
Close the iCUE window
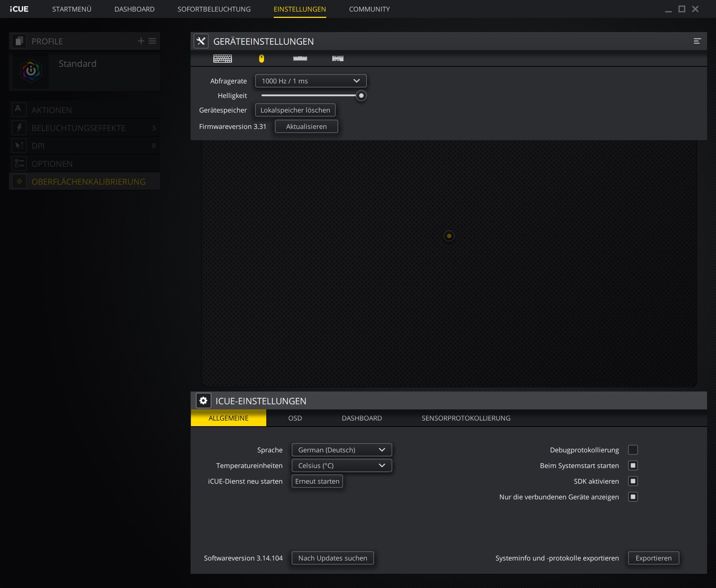pos(695,9)
